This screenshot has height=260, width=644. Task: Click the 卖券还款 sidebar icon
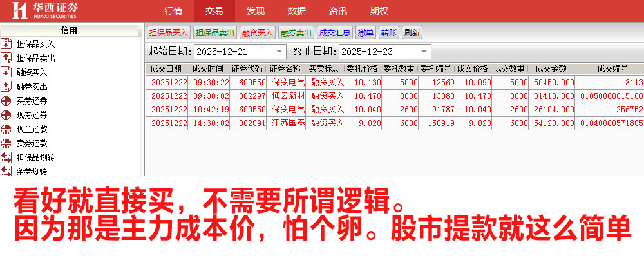pos(6,143)
